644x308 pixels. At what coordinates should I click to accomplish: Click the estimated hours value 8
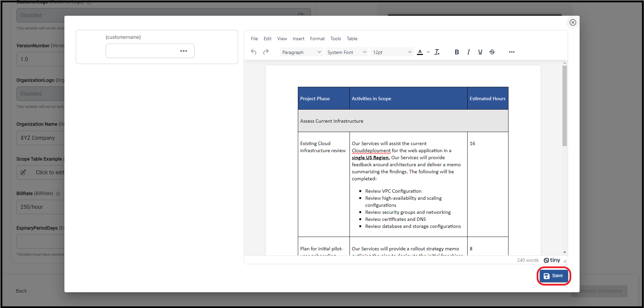[471, 249]
